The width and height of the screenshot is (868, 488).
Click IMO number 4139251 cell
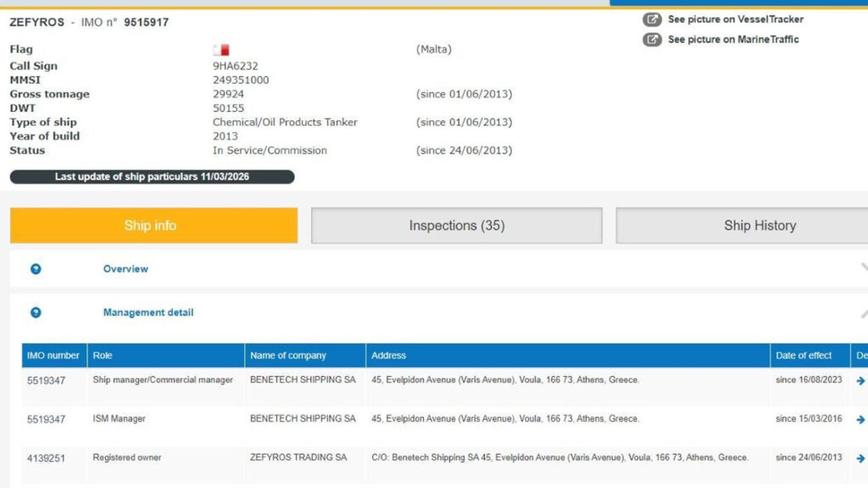click(46, 458)
